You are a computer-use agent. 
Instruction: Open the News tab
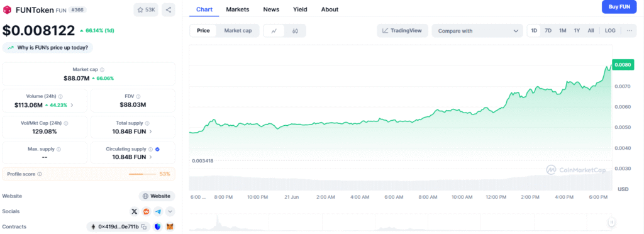271,9
